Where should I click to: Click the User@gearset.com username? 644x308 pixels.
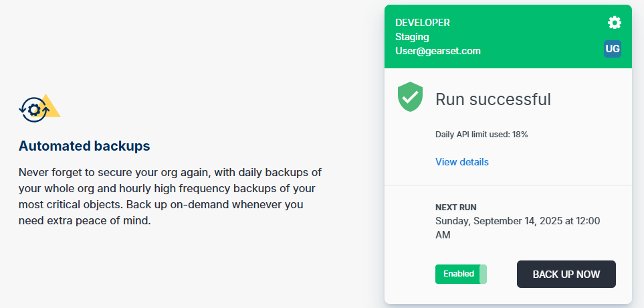click(x=437, y=51)
